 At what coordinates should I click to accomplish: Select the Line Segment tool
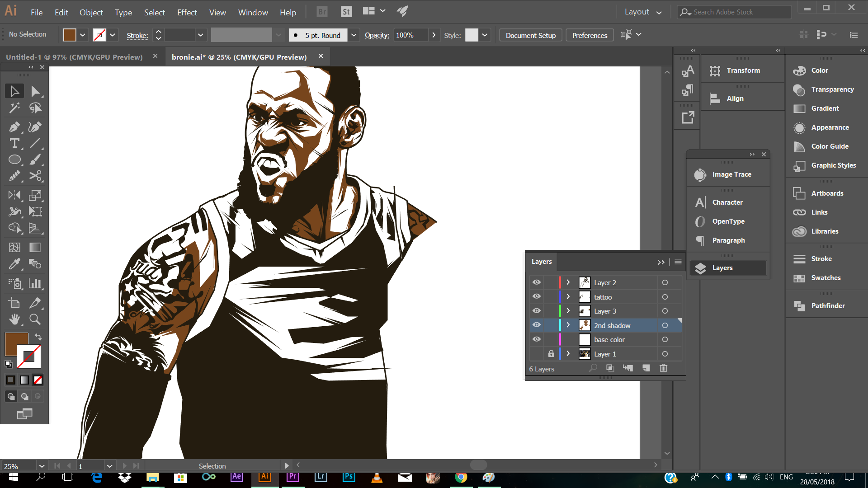tap(35, 144)
